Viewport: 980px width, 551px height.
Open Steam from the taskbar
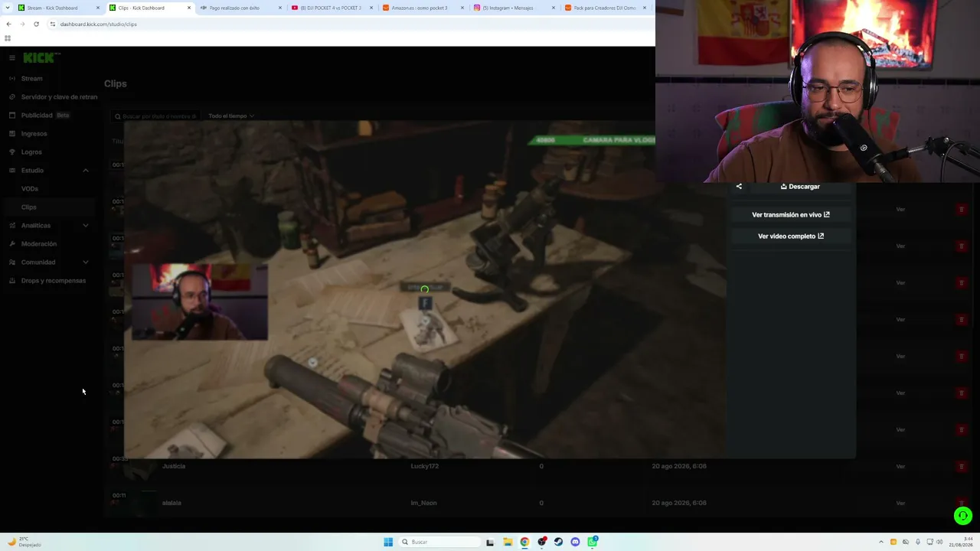[x=558, y=543]
